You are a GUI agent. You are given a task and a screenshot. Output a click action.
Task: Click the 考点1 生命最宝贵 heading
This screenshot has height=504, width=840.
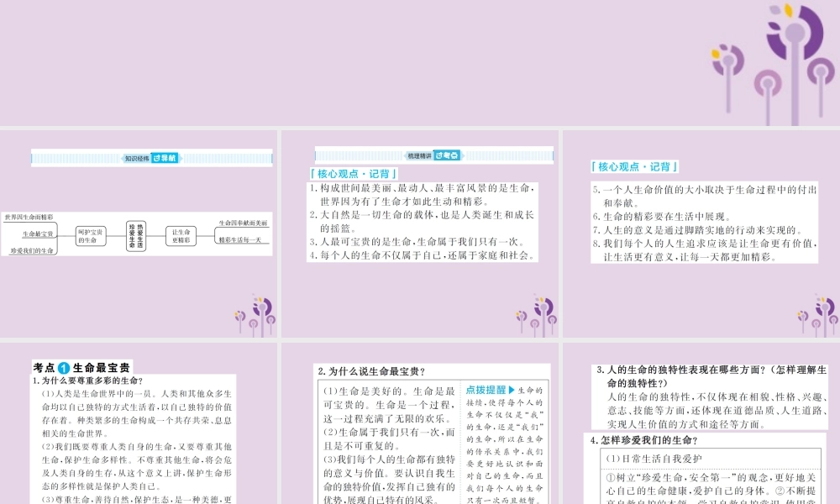click(x=81, y=367)
